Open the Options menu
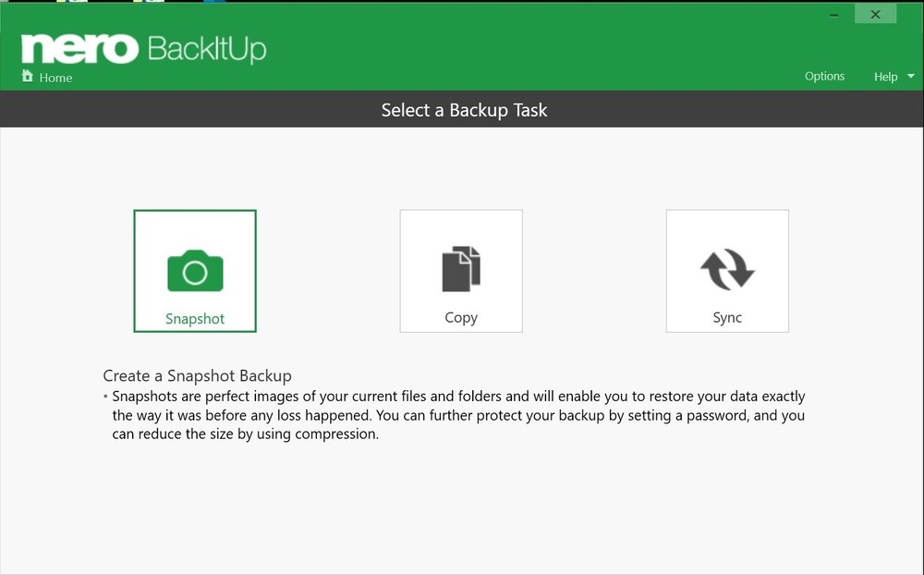Viewport: 924px width, 575px height. point(824,76)
